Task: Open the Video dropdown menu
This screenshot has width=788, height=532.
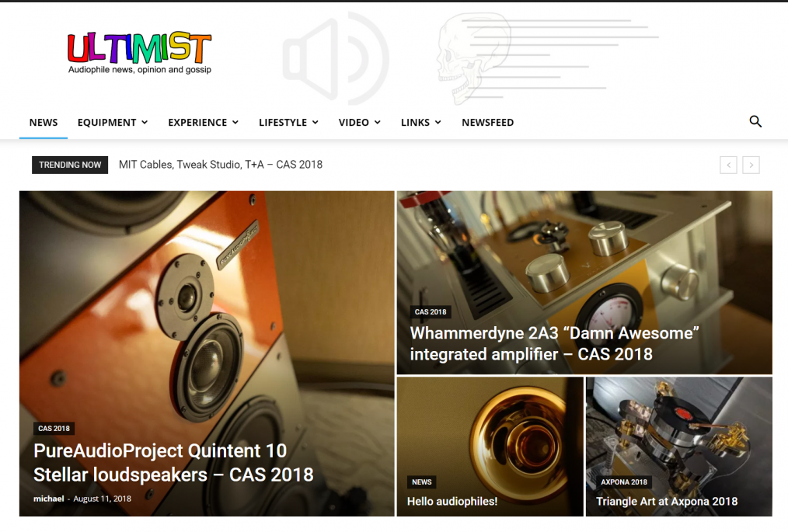Action: click(359, 123)
